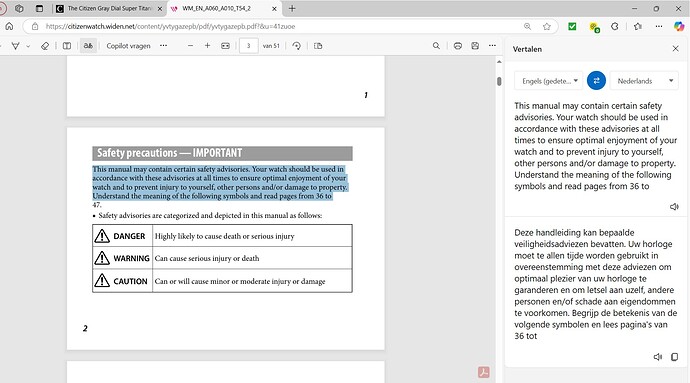The image size is (690, 383).
Task: Listen to the English source text
Action: click(674, 206)
